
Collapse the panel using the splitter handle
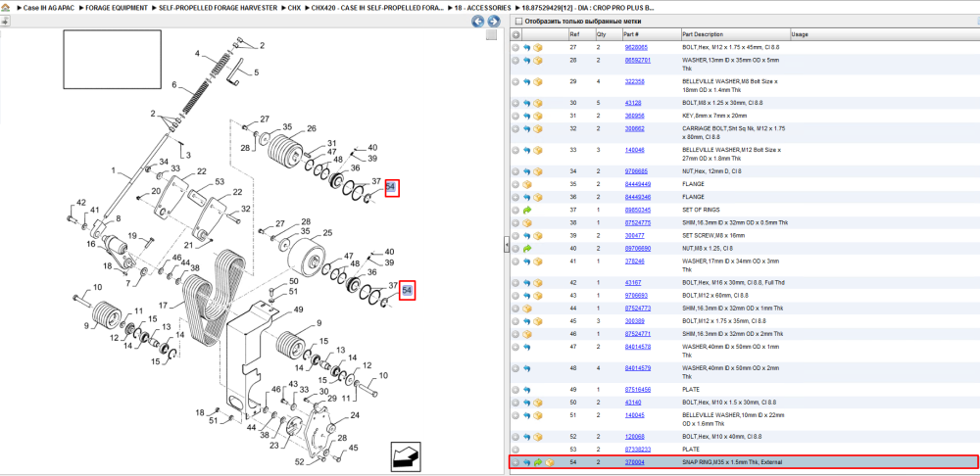click(507, 246)
